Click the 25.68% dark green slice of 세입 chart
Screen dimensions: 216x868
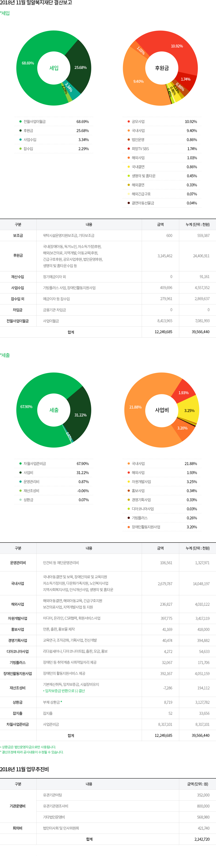click(81, 67)
